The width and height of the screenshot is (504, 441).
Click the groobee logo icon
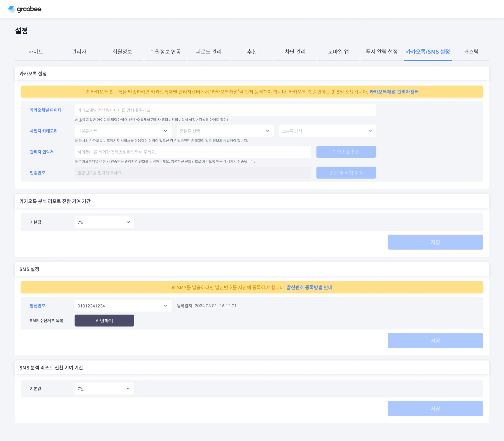click(x=12, y=9)
